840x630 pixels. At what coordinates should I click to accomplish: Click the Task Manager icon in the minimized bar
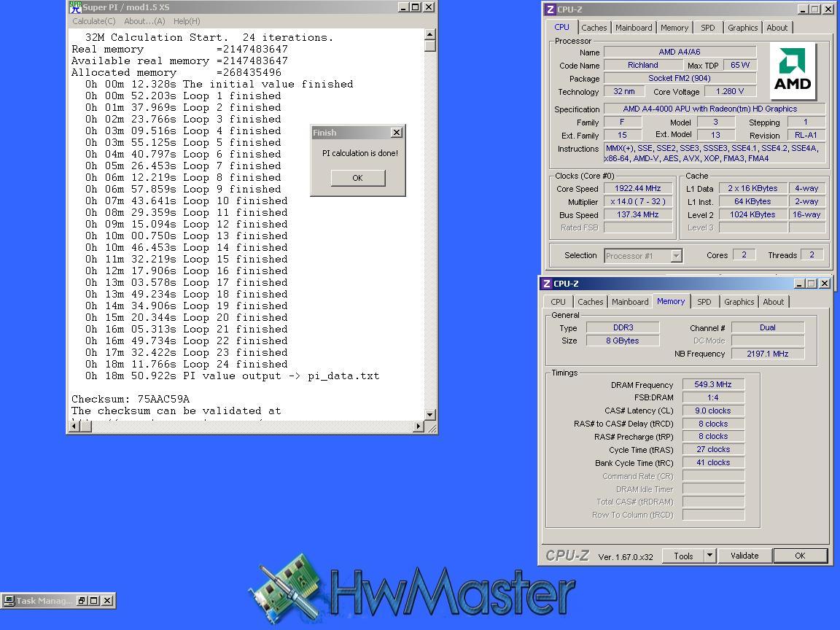pos(8,601)
